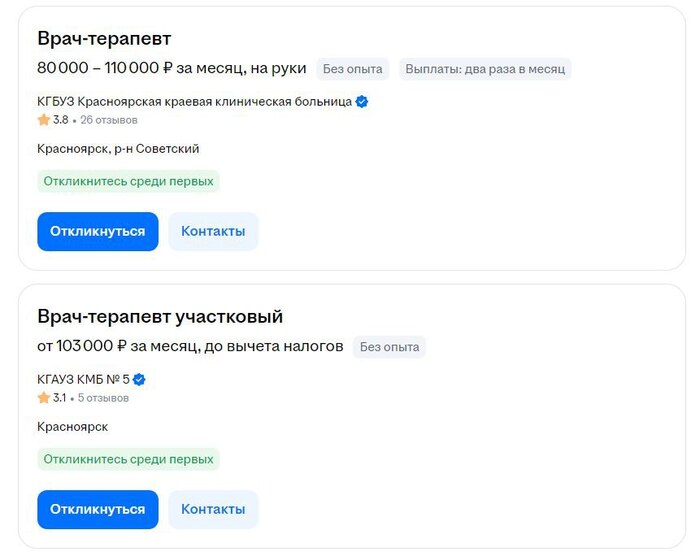Open the Врач-терапевт участковый vacancy title
This screenshot has width=700, height=556.
click(160, 316)
